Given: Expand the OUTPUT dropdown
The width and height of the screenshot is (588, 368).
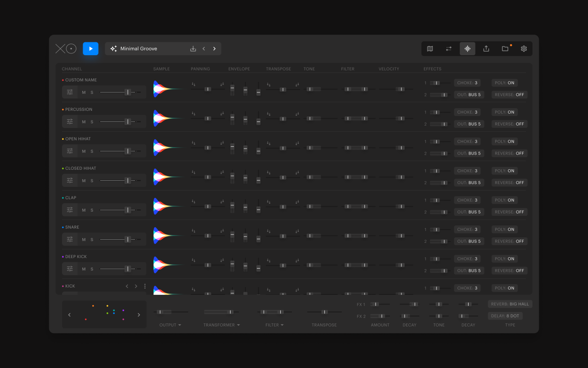Looking at the screenshot, I should pos(170,325).
